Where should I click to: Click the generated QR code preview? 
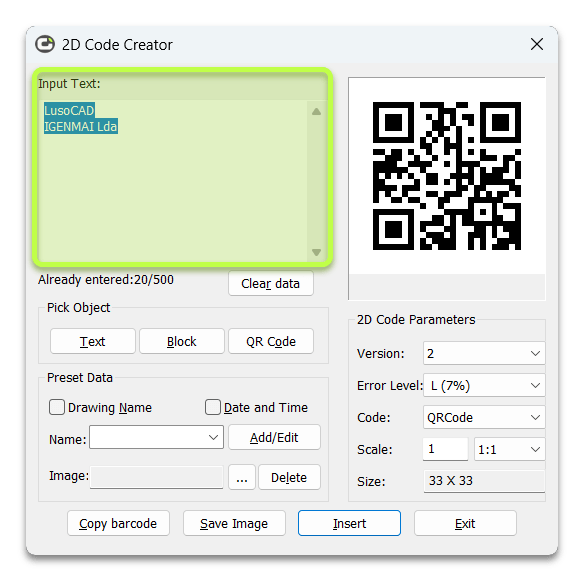point(447,176)
